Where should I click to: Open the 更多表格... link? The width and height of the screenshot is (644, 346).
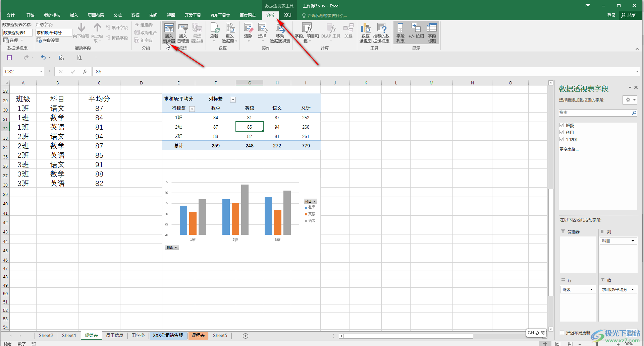569,149
